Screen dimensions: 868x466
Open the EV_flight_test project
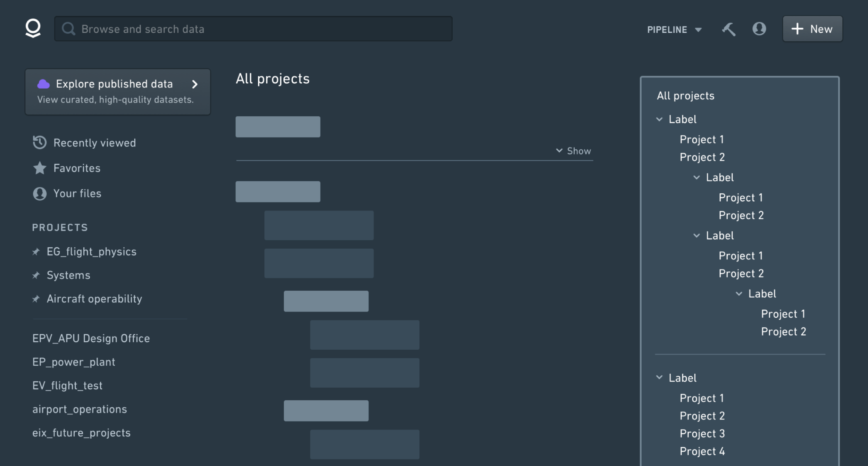[x=67, y=386]
